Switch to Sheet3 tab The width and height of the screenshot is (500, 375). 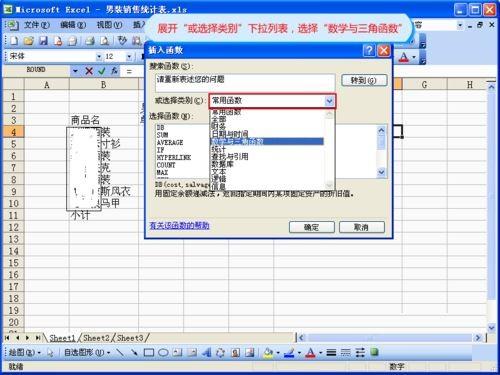point(130,338)
